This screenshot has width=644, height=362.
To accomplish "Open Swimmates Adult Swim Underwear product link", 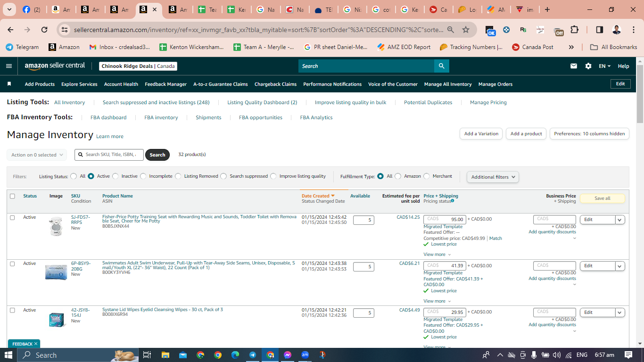I will pos(198,265).
